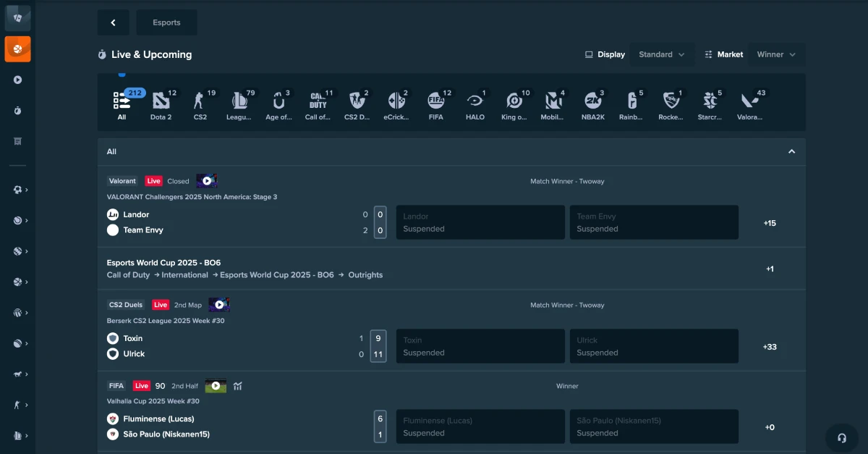Filter events by King of Glory
The image size is (868, 454).
point(514,105)
